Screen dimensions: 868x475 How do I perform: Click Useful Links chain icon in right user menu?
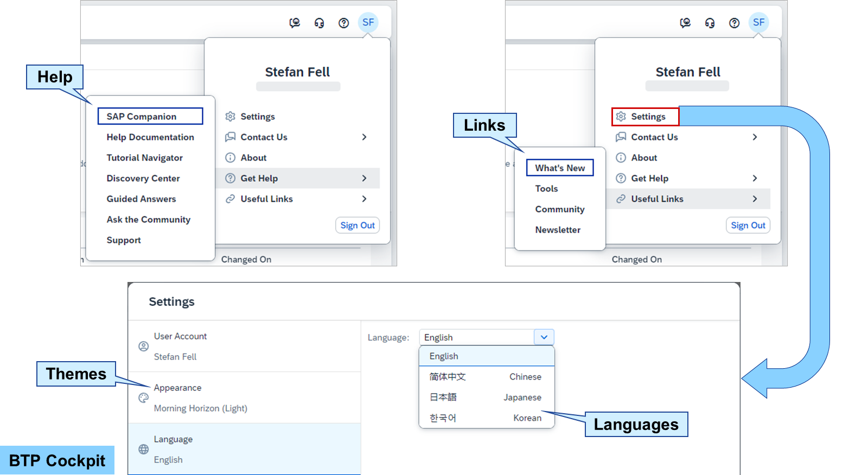[621, 199]
